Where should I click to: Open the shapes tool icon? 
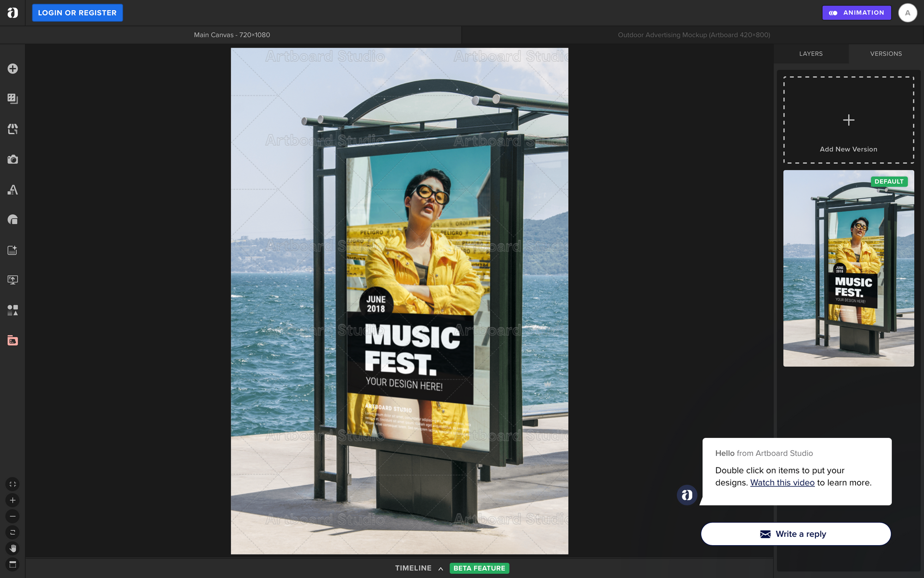12,220
